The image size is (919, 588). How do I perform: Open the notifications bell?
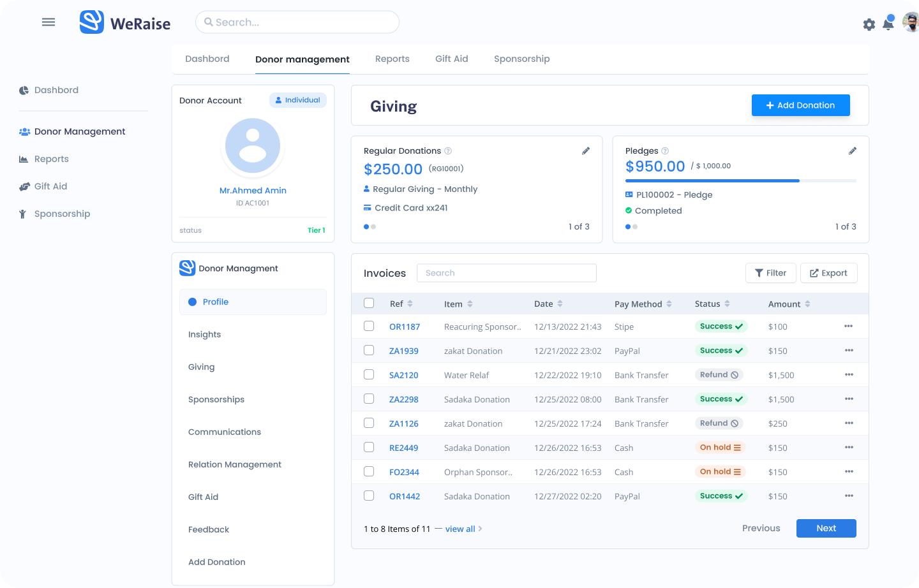888,24
